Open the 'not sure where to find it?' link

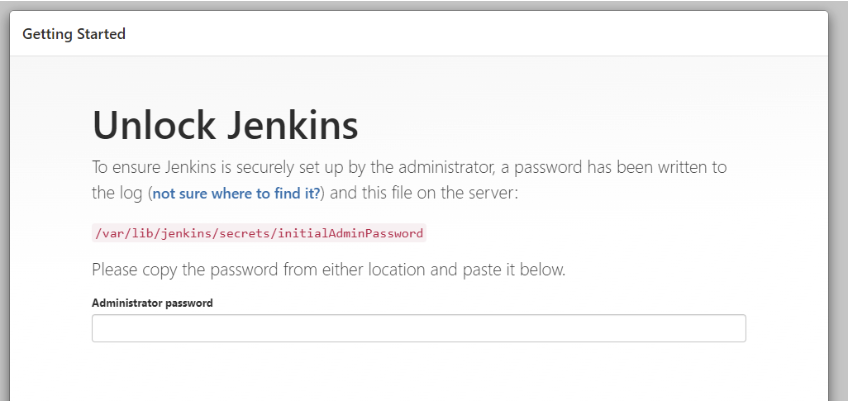236,194
